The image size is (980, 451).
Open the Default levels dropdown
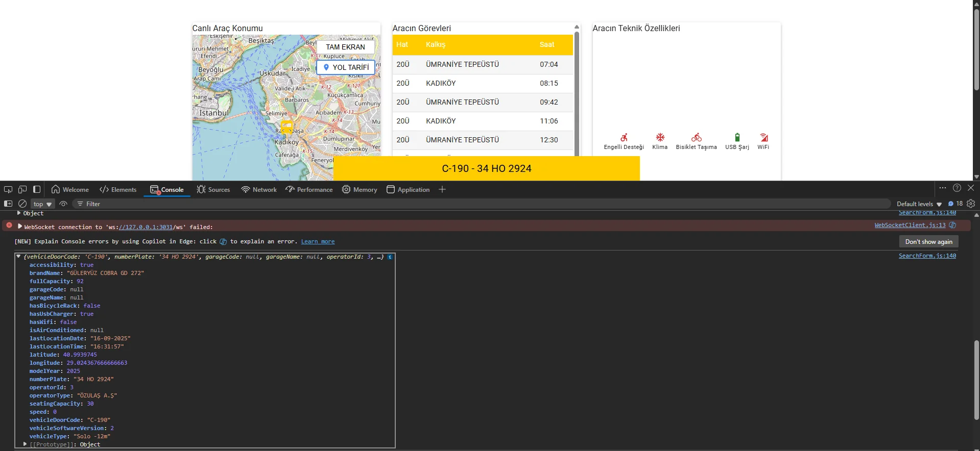click(919, 204)
